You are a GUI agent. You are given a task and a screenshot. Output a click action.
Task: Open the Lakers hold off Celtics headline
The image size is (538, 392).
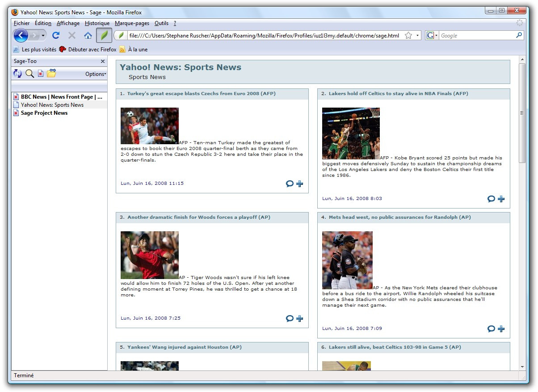[x=398, y=94]
